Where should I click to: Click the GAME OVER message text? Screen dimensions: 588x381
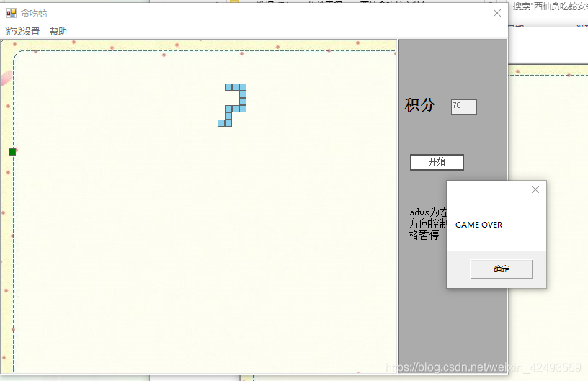[479, 225]
